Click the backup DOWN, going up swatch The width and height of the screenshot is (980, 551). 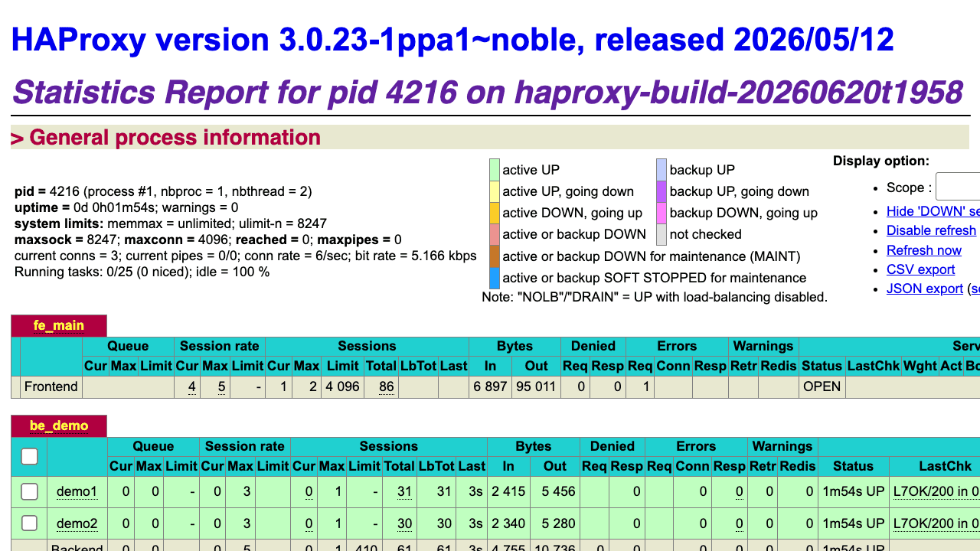point(661,213)
